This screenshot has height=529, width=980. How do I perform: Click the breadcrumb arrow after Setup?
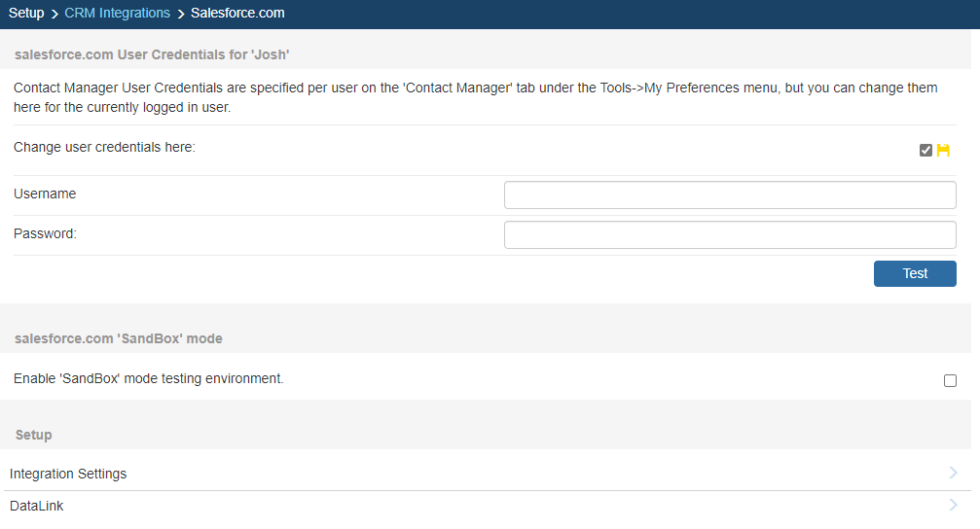pyautogui.click(x=54, y=14)
